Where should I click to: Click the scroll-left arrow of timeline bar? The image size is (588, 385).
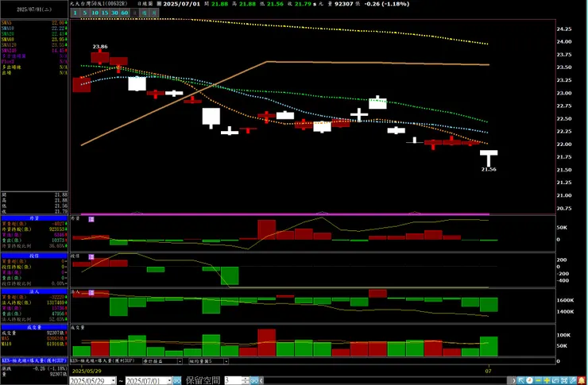click(x=261, y=380)
